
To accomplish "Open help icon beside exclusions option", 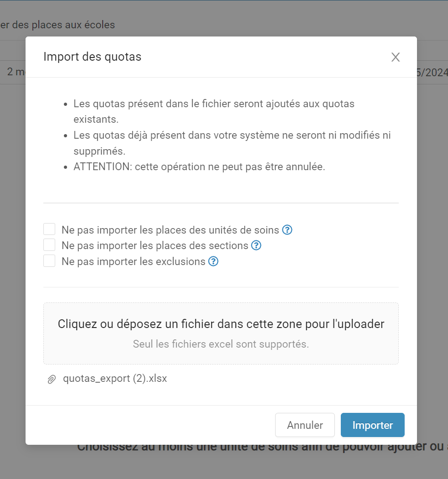I will (x=214, y=261).
